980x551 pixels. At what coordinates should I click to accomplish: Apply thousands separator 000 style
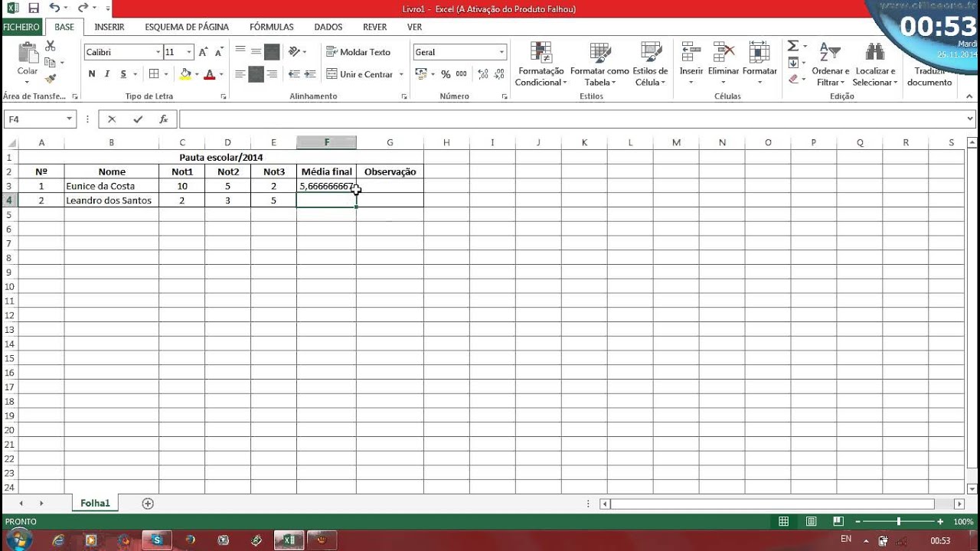pyautogui.click(x=461, y=74)
